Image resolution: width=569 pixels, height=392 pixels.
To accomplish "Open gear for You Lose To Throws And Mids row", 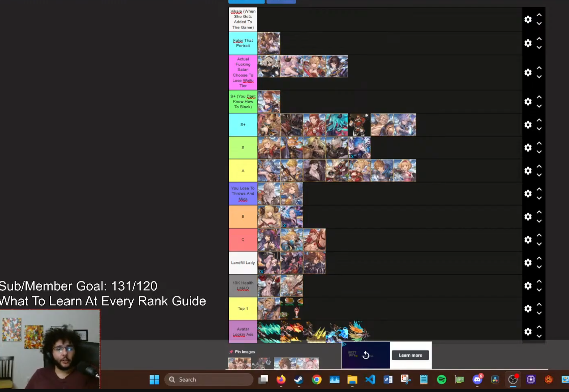I will tap(528, 194).
